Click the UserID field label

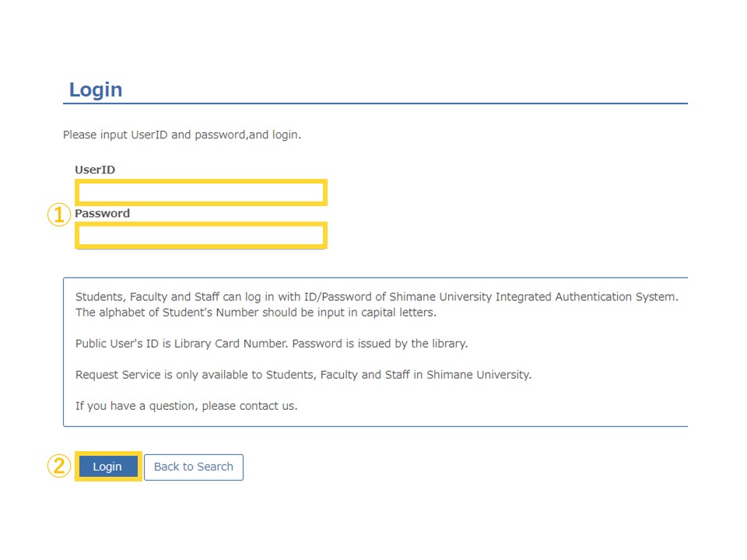point(95,170)
